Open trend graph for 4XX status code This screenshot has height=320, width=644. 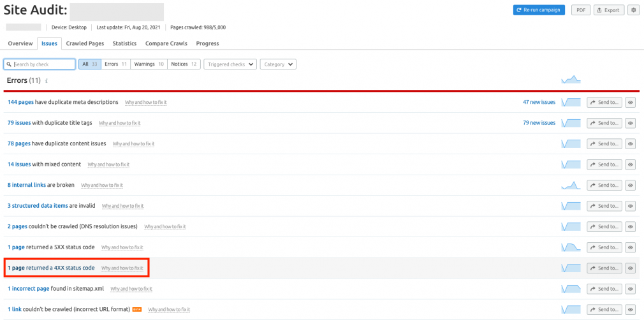[571, 268]
